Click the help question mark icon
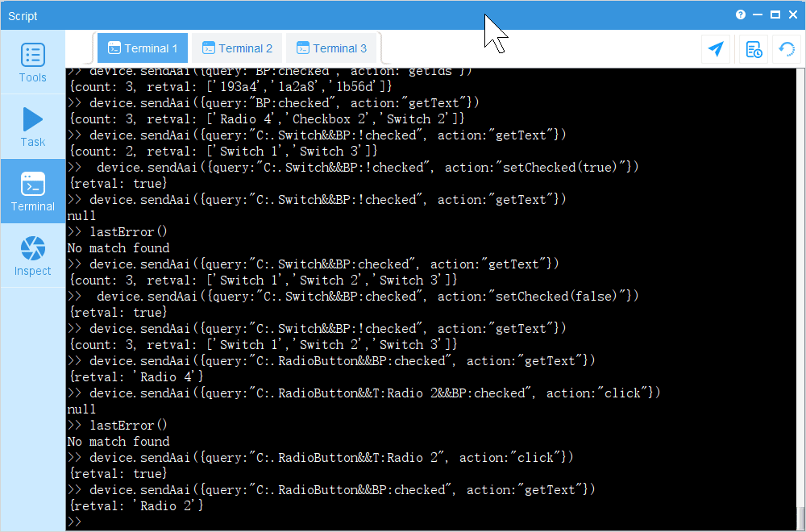This screenshot has width=806, height=532. (740, 15)
